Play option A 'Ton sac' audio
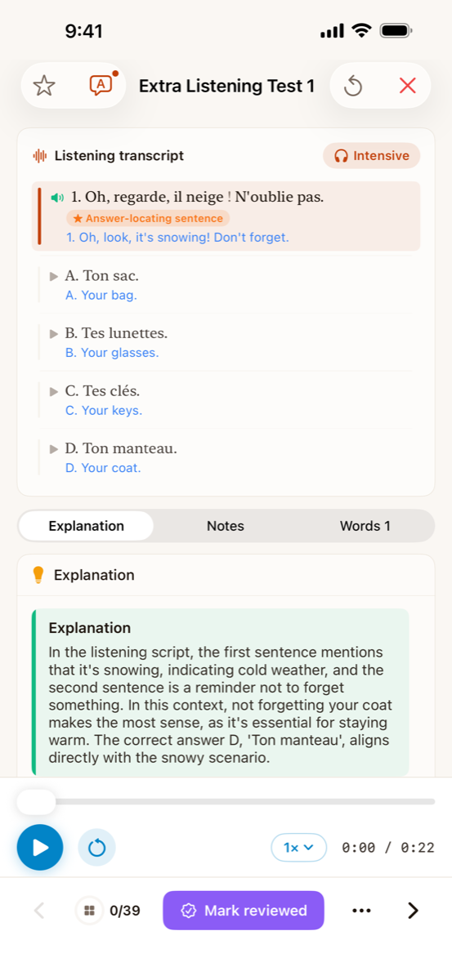452x980 pixels. pos(54,276)
